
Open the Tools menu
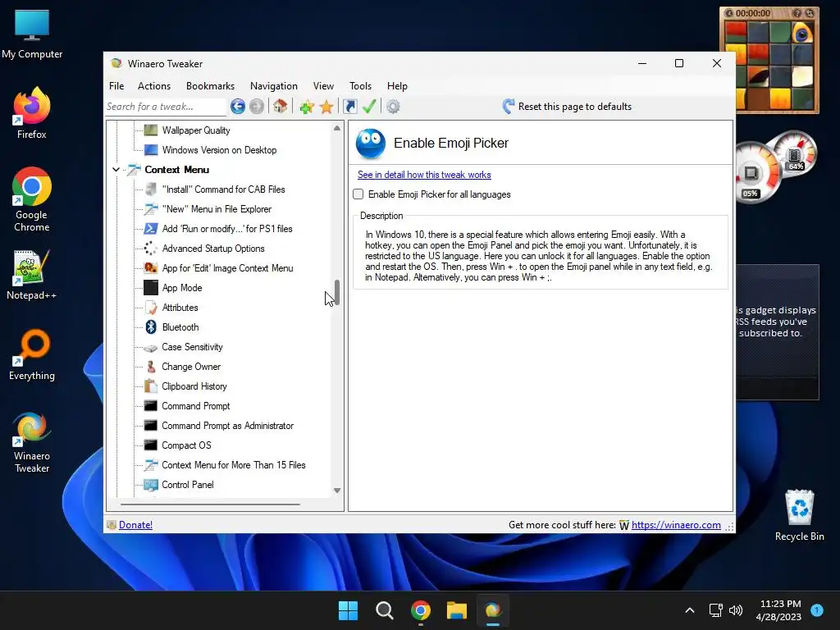tap(361, 85)
